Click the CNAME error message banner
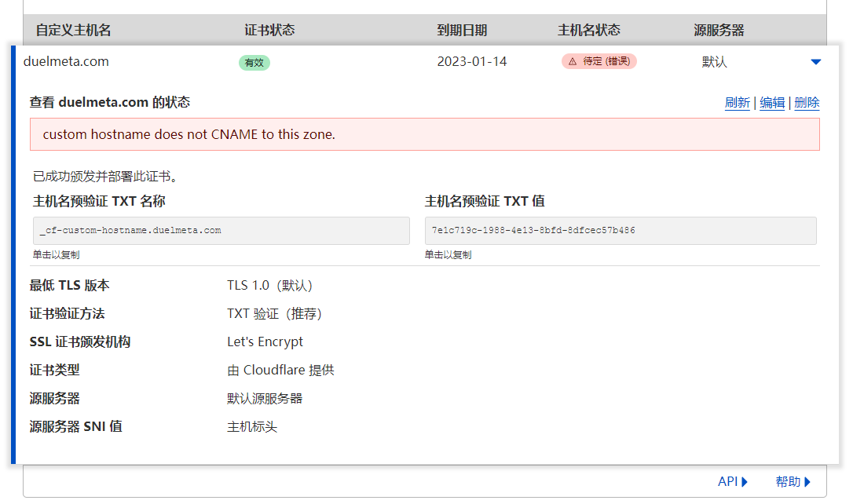Screen dimensions: 853x504 coord(425,134)
